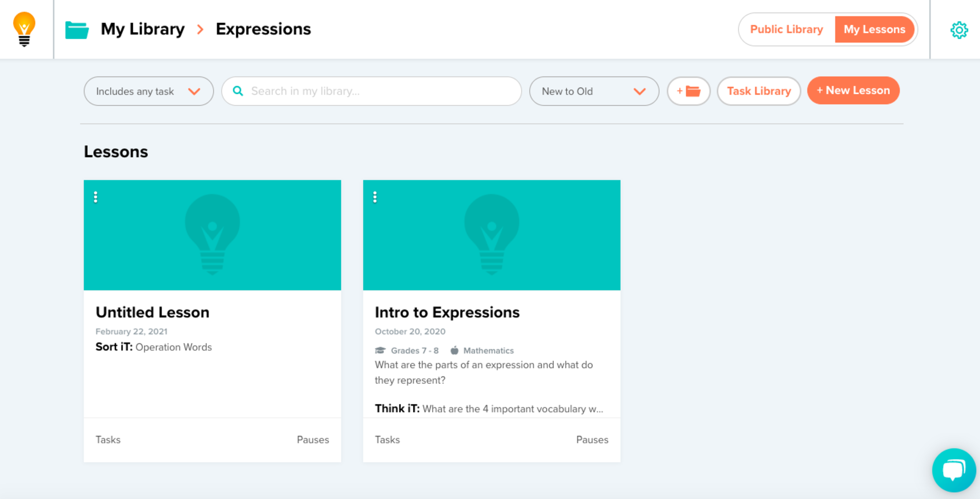
Task: Expand the Includes any task filter dropdown
Action: click(148, 91)
